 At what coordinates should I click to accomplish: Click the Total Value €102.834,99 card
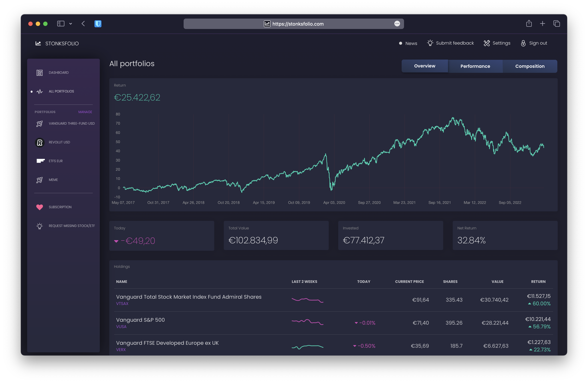coord(276,236)
